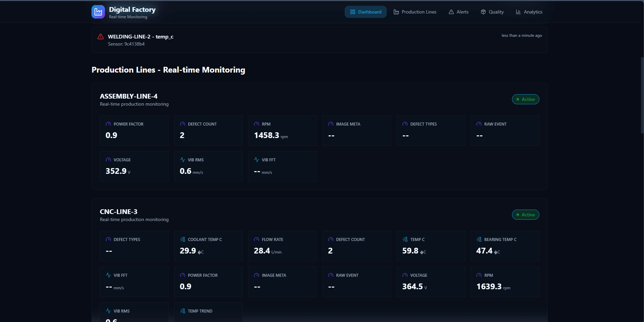Click the thermometer icon next to Bearing Temp C
This screenshot has width=644, height=322.
click(479, 239)
